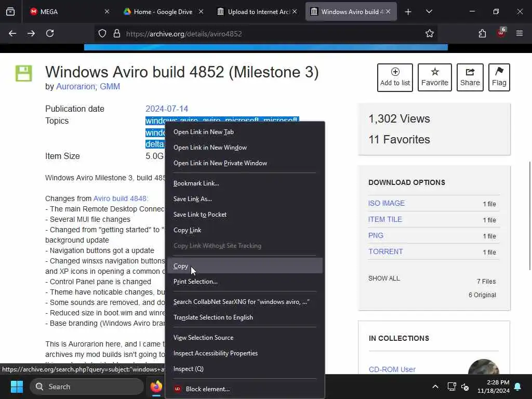Image resolution: width=532 pixels, height=399 pixels.
Task: Open Aurorarion; GMM author link
Action: pos(88,87)
